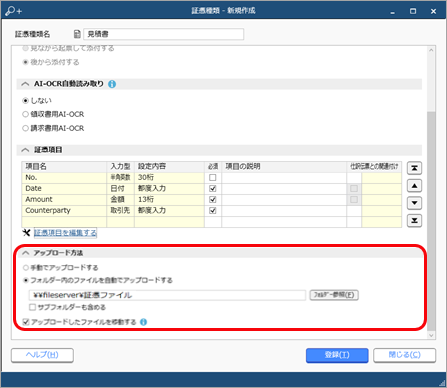Select the Counterparty item name cell
This screenshot has width=447, height=388.
click(x=64, y=210)
